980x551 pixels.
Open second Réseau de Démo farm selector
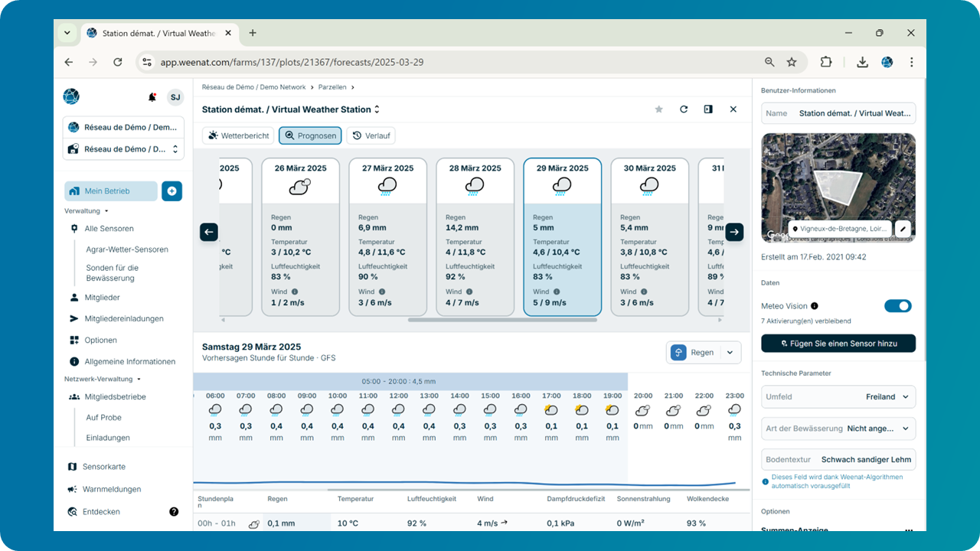pyautogui.click(x=123, y=149)
